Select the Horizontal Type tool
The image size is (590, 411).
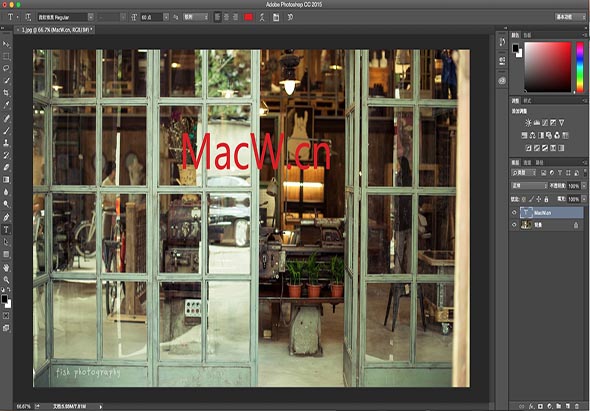point(6,230)
